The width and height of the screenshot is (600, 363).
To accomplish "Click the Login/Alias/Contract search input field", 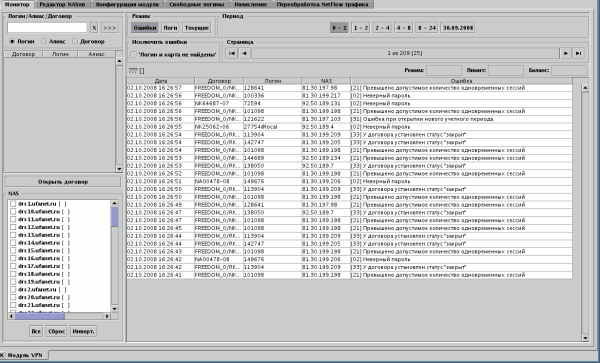I will coord(47,28).
